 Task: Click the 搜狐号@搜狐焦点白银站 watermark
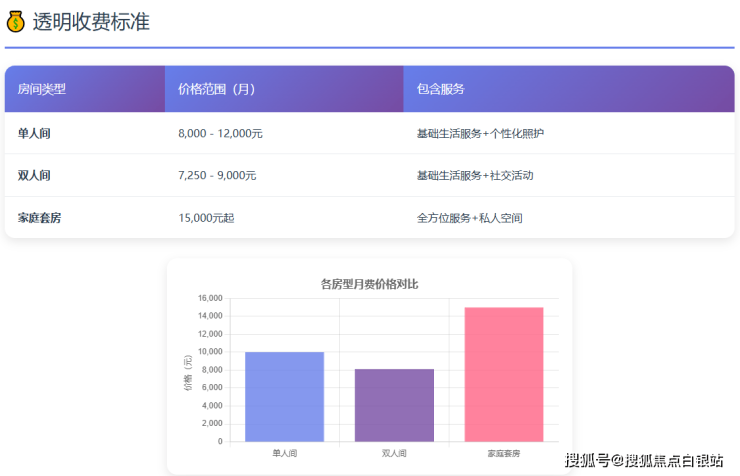(644, 460)
